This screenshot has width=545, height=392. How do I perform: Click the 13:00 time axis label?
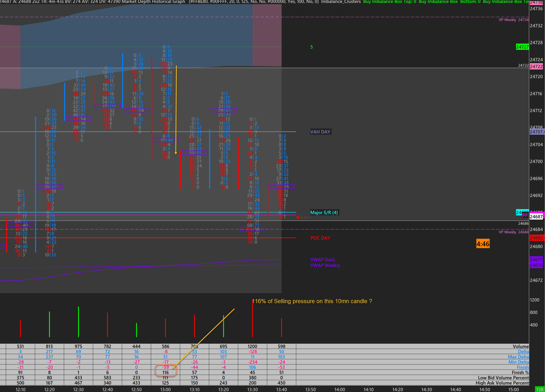(x=165, y=389)
